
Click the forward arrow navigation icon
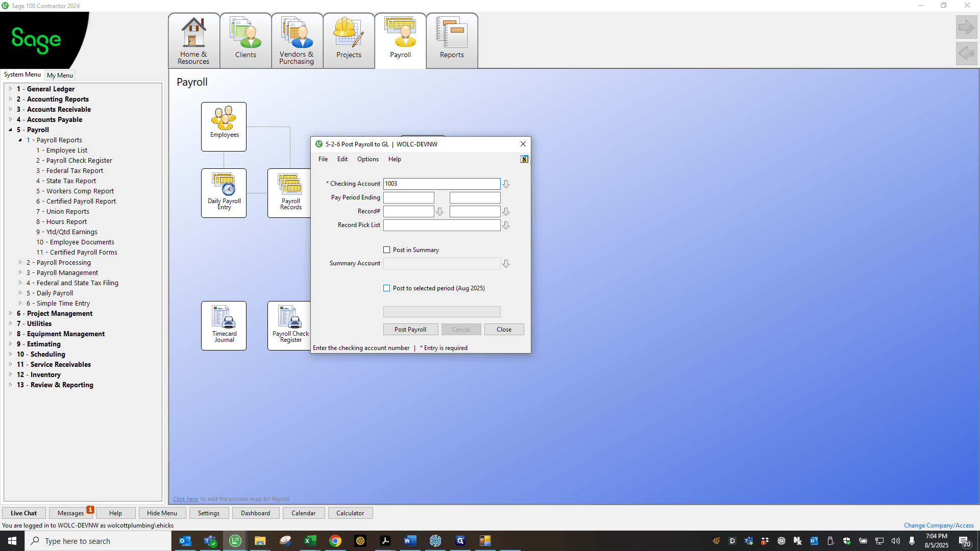tap(966, 27)
